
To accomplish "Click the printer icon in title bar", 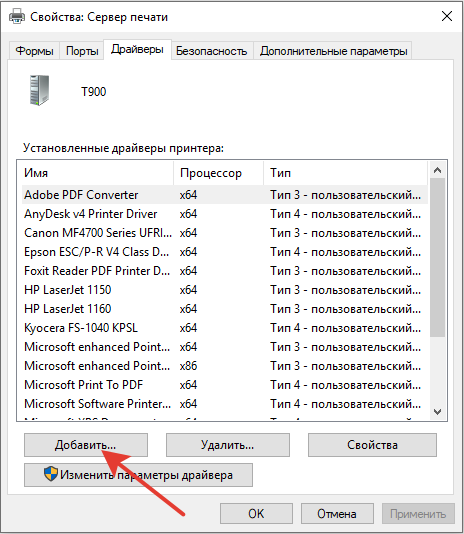I will coord(17,16).
